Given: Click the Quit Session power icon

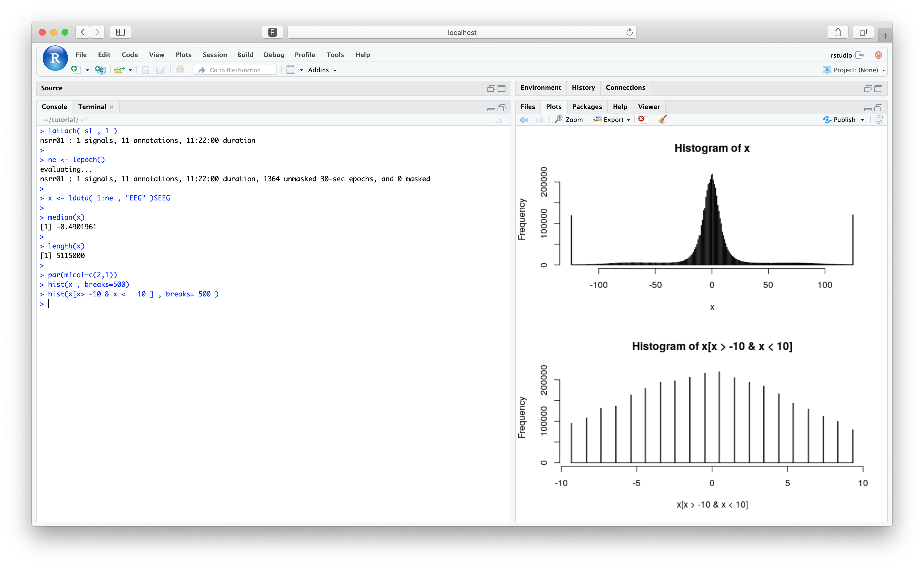Looking at the screenshot, I should coord(878,55).
